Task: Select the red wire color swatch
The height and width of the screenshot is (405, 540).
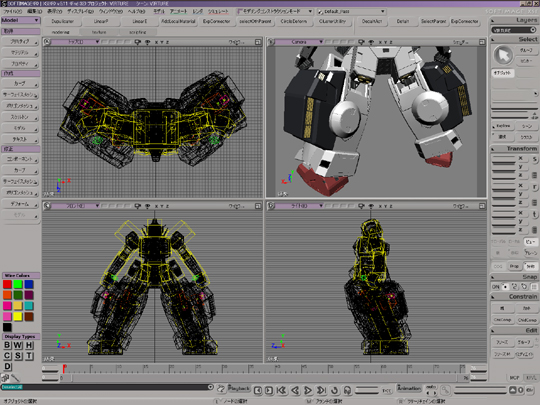Action: pyautogui.click(x=7, y=284)
